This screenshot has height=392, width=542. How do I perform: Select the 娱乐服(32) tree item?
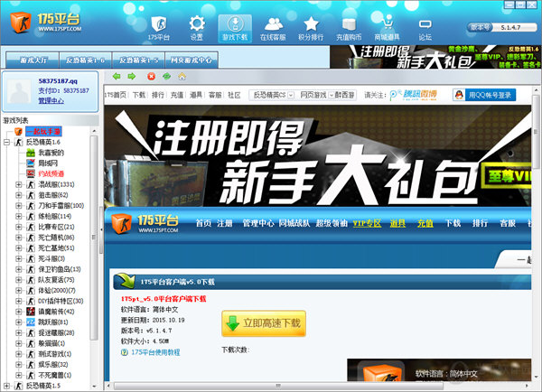[53, 365]
